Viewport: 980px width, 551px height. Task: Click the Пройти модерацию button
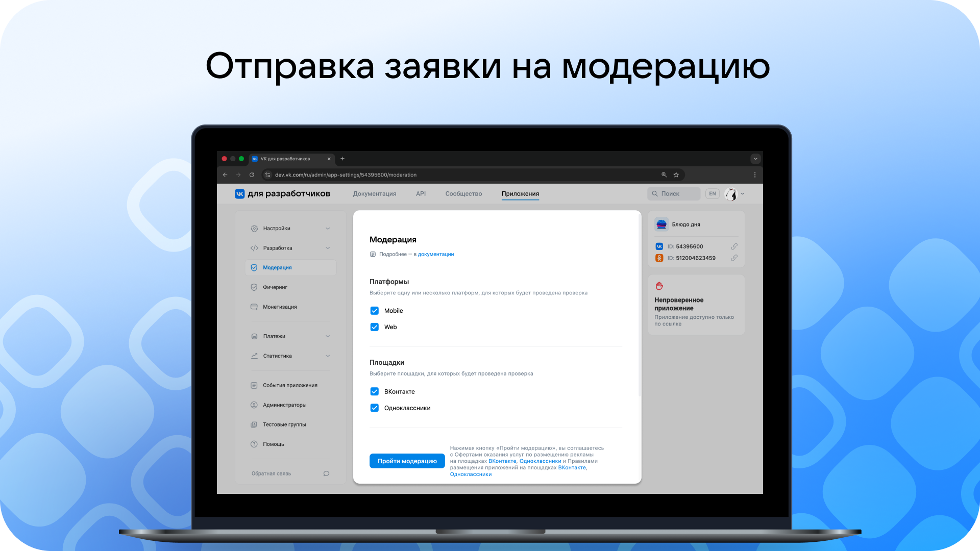[407, 461]
